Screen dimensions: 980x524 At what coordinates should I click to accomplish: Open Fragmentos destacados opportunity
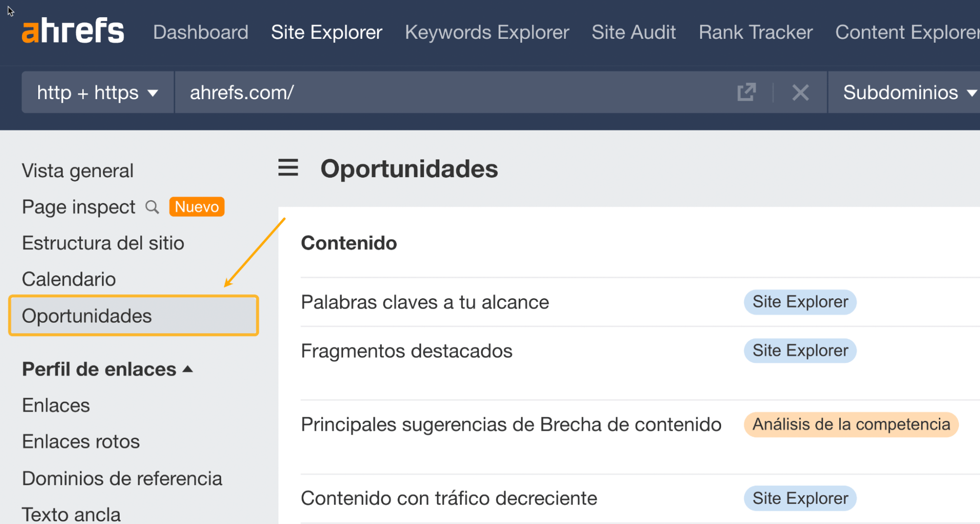click(406, 350)
